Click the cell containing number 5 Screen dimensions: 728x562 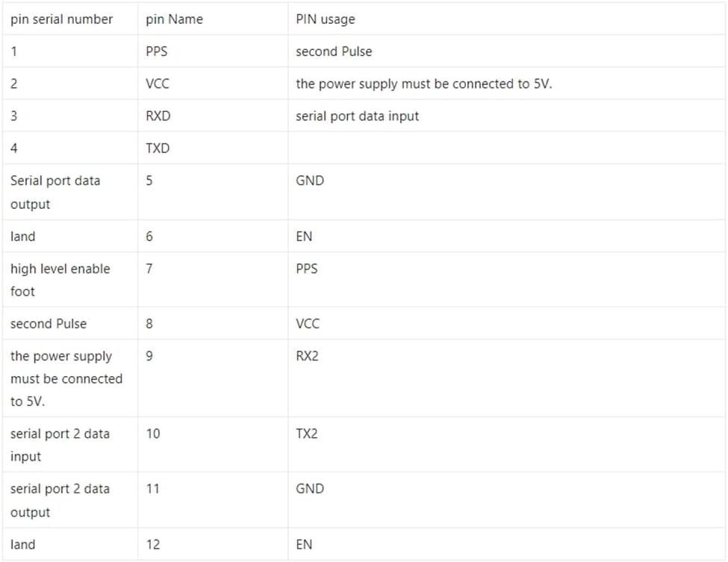pyautogui.click(x=149, y=181)
